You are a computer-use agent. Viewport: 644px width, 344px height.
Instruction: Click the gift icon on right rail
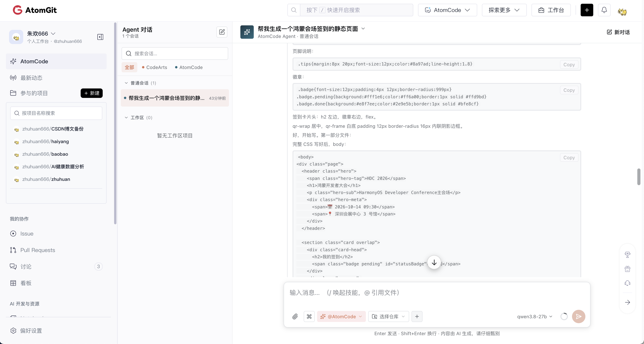click(627, 269)
